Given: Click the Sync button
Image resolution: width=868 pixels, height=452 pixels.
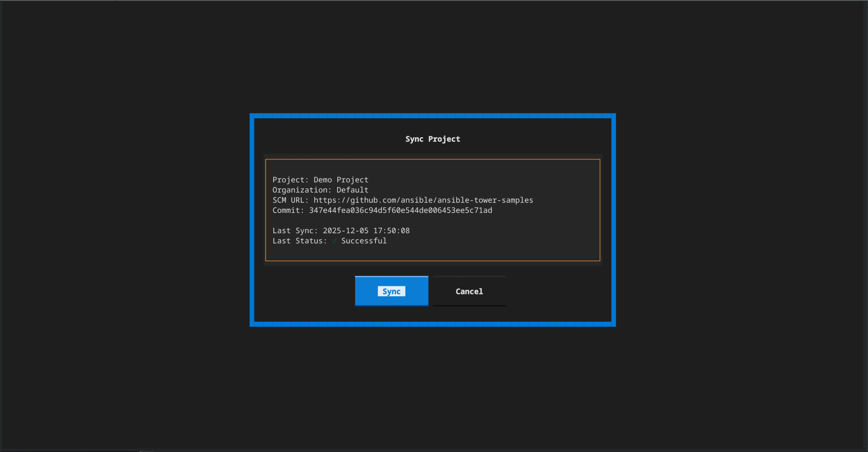Looking at the screenshot, I should pos(391,291).
